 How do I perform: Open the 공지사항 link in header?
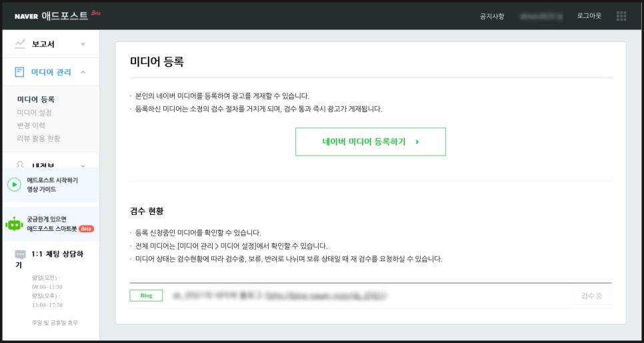coord(491,16)
